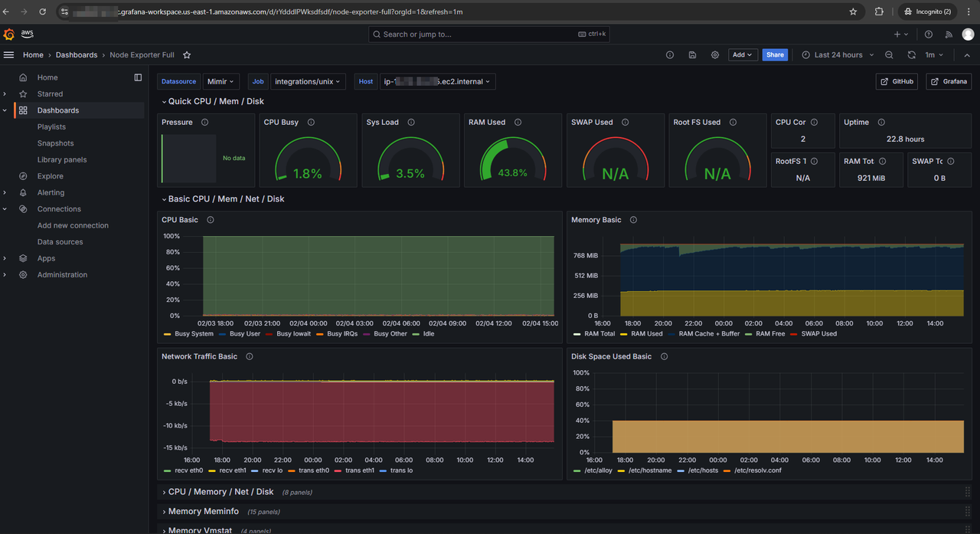Screen dimensions: 980x534
Task: Expand the Memory Meminfo row
Action: pyautogui.click(x=203, y=511)
